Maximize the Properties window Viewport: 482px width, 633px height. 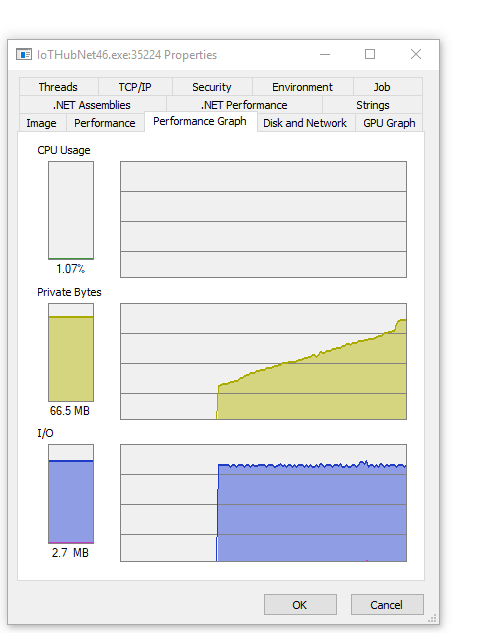coord(370,54)
